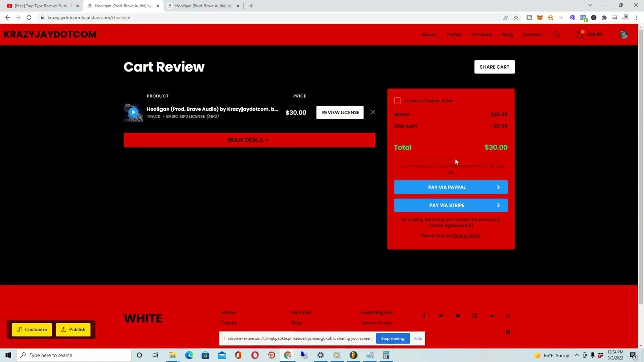Click footer Home link
This screenshot has height=362, width=644.
tap(228, 312)
